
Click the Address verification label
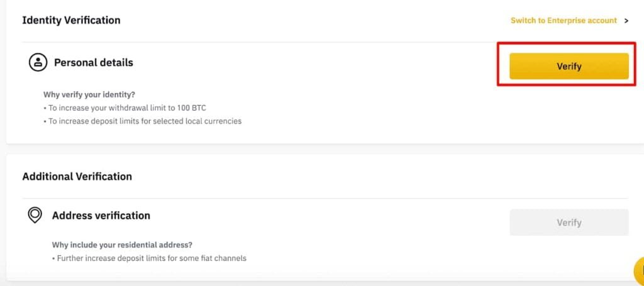pyautogui.click(x=101, y=216)
